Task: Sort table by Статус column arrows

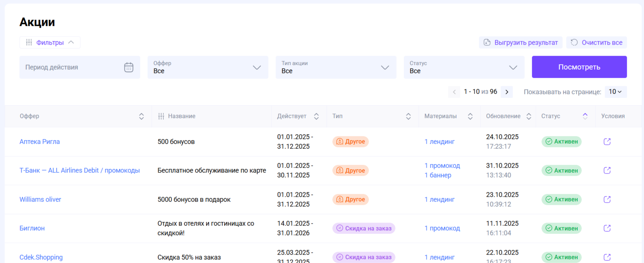Action: tap(585, 116)
